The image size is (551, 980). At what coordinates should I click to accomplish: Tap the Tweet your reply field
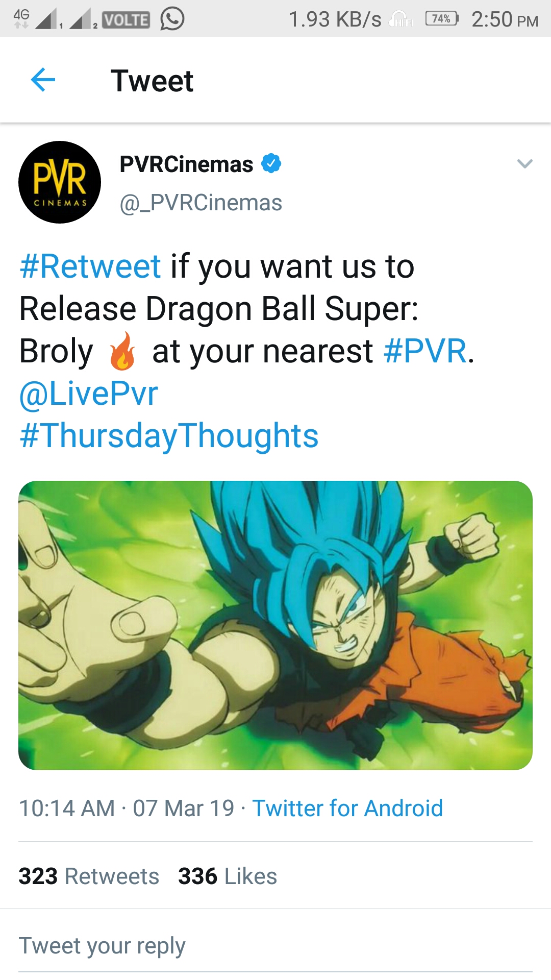pos(275,947)
